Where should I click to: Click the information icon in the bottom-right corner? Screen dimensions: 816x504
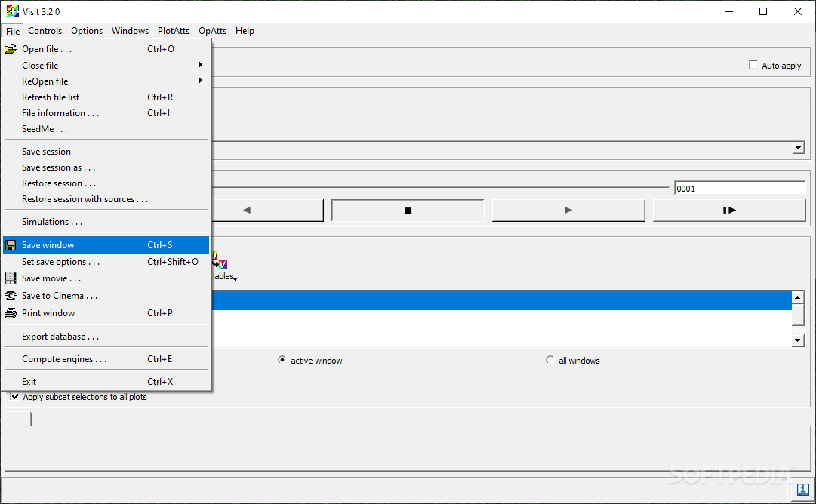pyautogui.click(x=803, y=490)
